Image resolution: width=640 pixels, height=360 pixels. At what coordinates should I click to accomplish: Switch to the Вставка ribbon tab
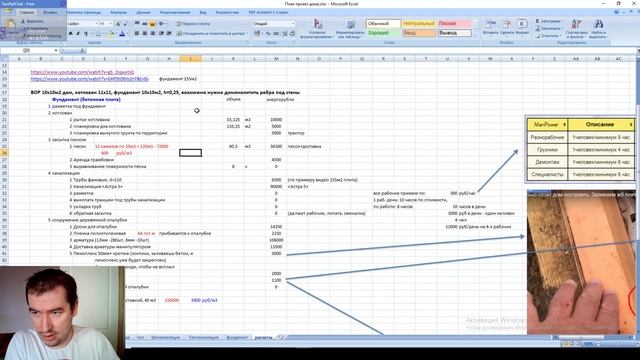51,12
